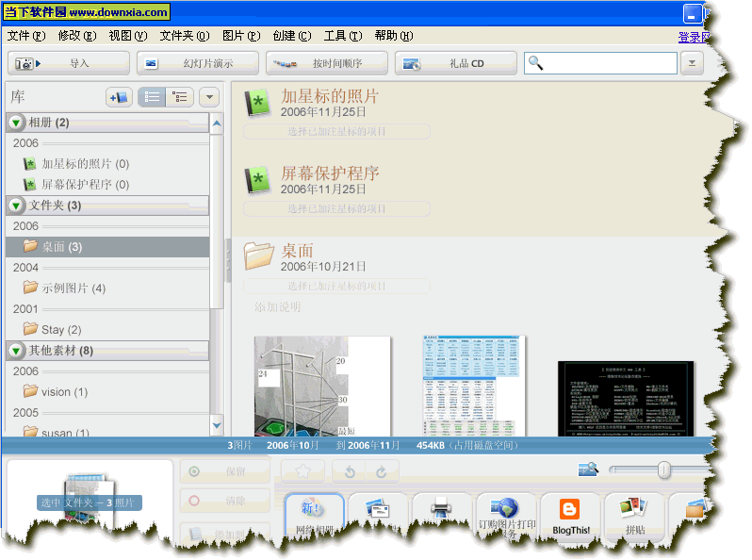The width and height of the screenshot is (752, 560).
Task: Click the Import (导入) camera button
Action: pos(68,63)
